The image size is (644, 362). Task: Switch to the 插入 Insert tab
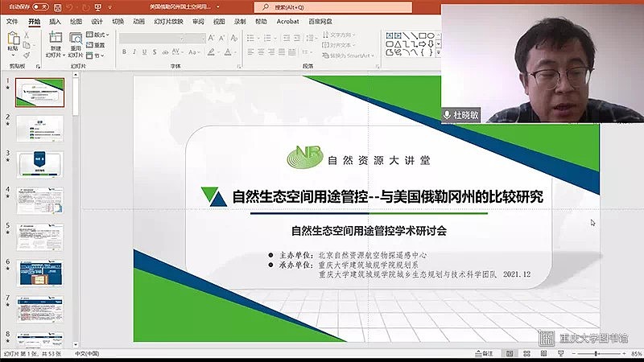[x=55, y=22]
